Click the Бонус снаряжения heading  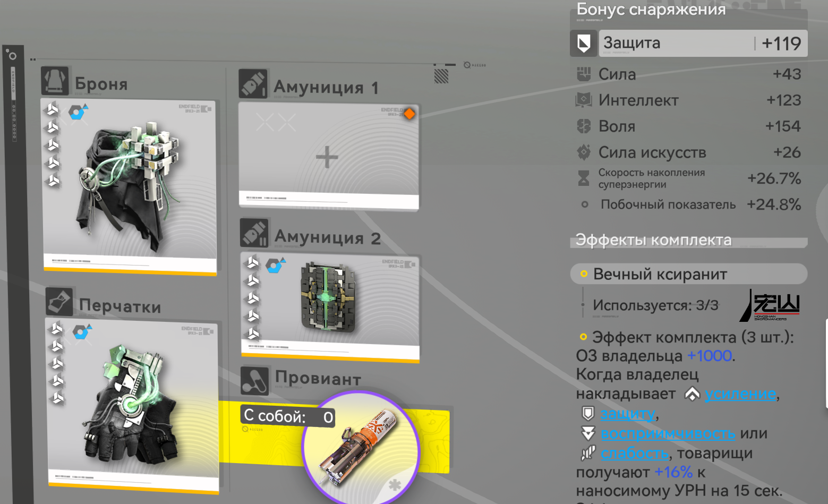pos(651,9)
